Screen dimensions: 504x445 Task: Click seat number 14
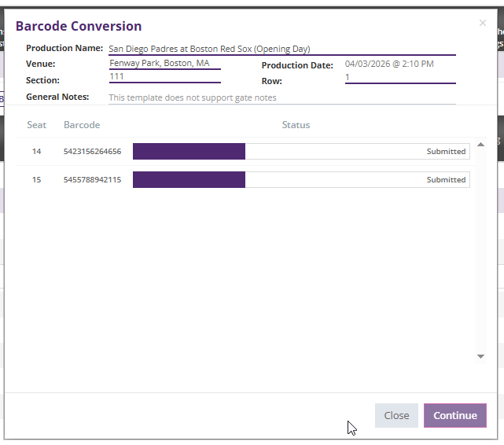pos(37,151)
